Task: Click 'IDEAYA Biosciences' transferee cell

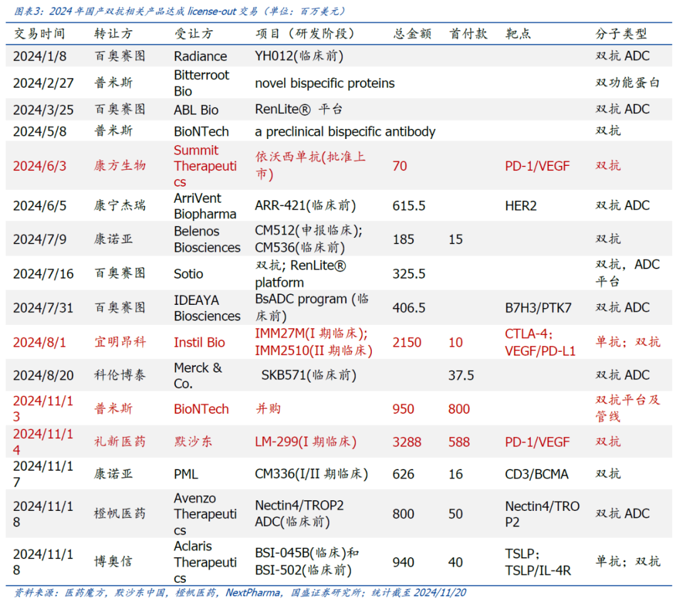Action: coord(207,308)
